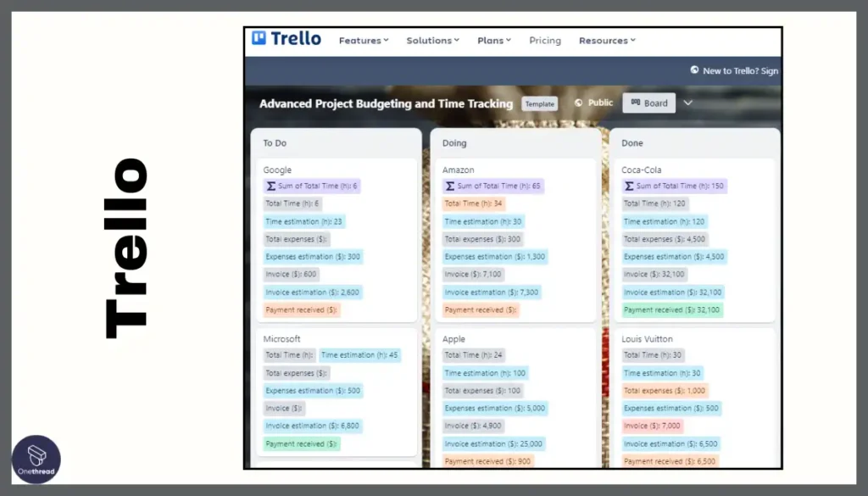The height and width of the screenshot is (496, 868).
Task: Open the Plans menu
Action: click(x=494, y=41)
